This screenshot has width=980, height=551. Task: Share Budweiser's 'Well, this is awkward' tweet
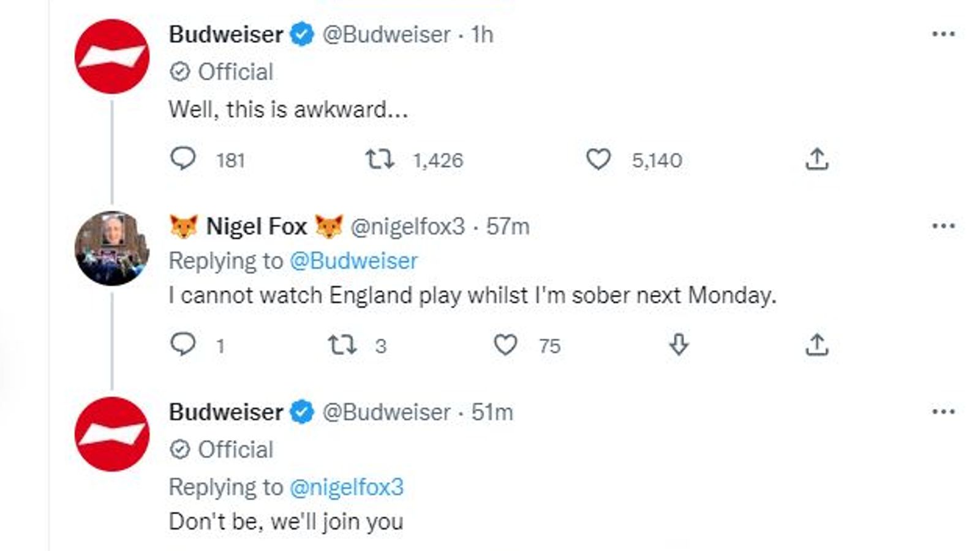coord(816,159)
